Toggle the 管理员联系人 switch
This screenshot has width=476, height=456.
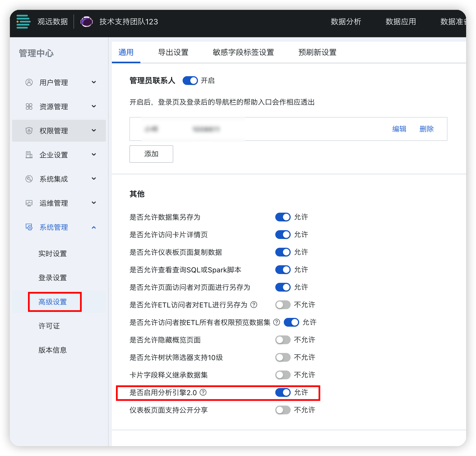(x=190, y=81)
